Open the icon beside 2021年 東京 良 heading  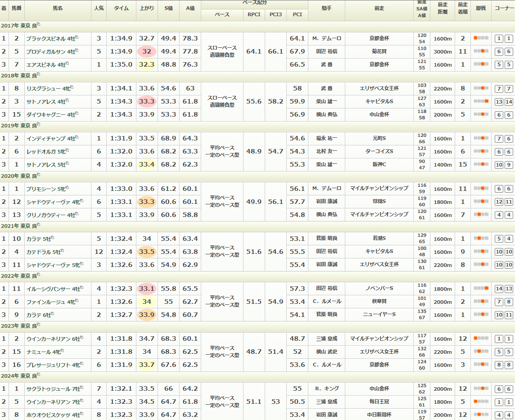pos(39,224)
